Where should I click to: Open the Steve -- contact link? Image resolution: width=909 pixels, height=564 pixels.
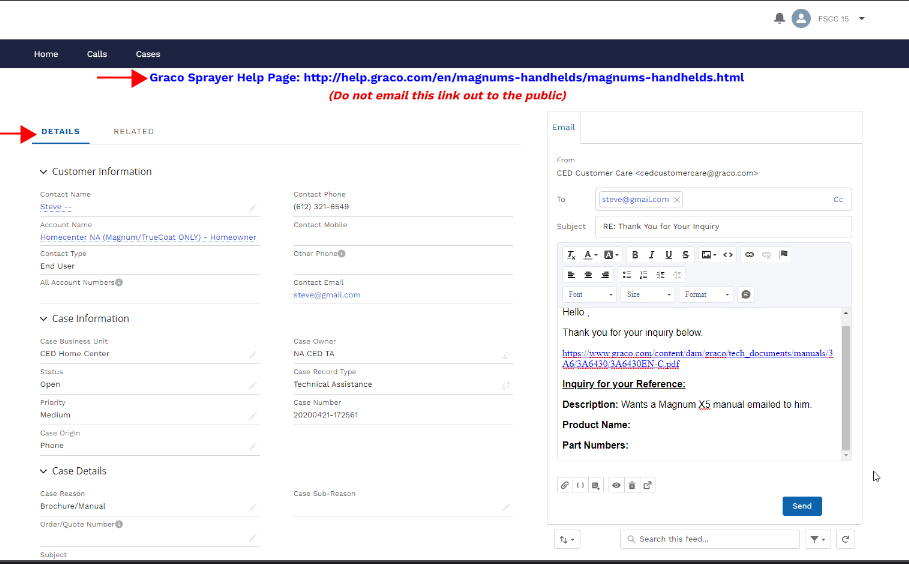[56, 207]
